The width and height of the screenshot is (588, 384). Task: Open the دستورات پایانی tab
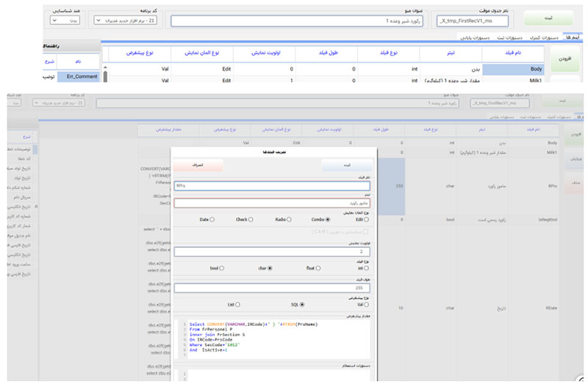[474, 36]
